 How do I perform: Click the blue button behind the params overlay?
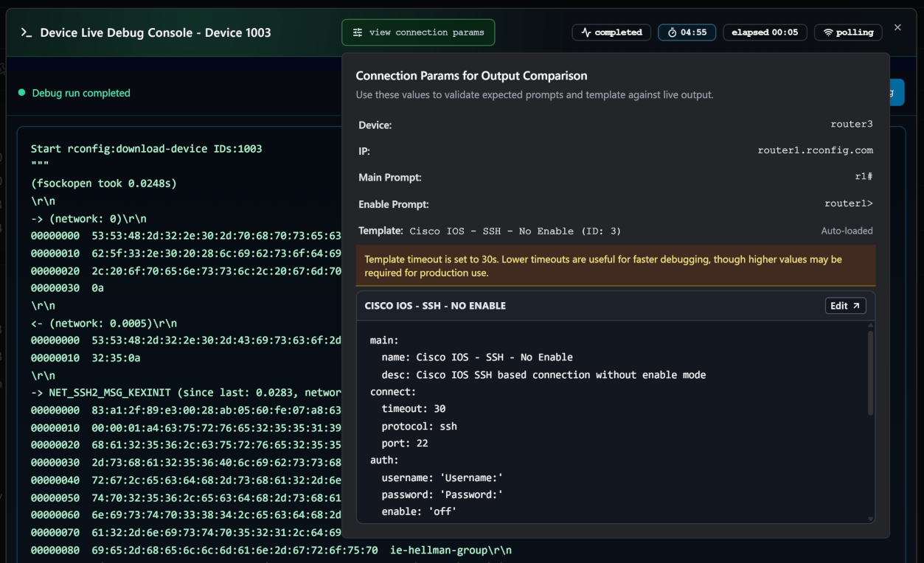pos(897,92)
